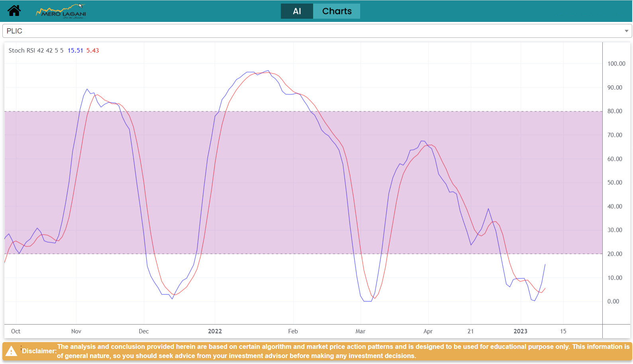Viewport: 633px width, 364px height.
Task: Click the 0.00 value axis label
Action: tap(613, 301)
